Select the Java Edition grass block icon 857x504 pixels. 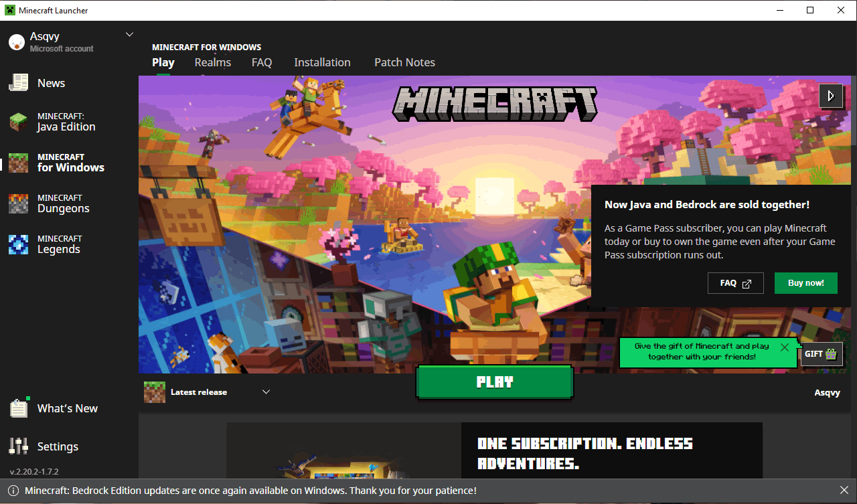pyautogui.click(x=18, y=122)
